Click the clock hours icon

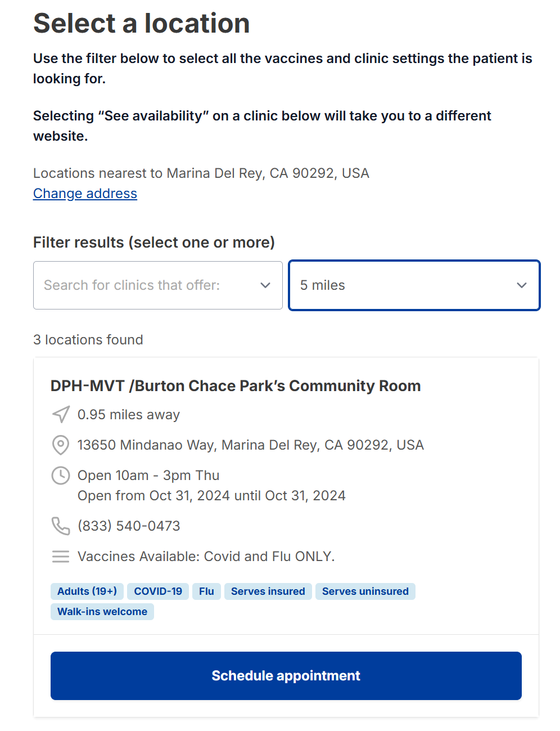tap(61, 476)
